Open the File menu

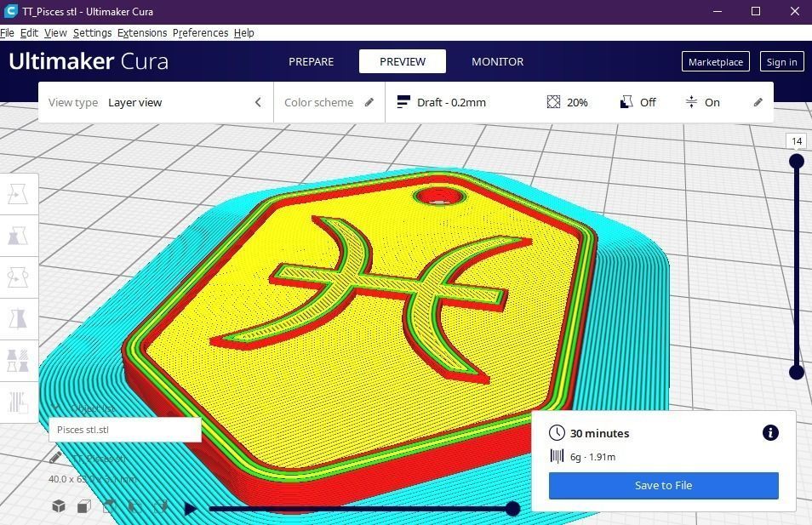click(x=8, y=32)
